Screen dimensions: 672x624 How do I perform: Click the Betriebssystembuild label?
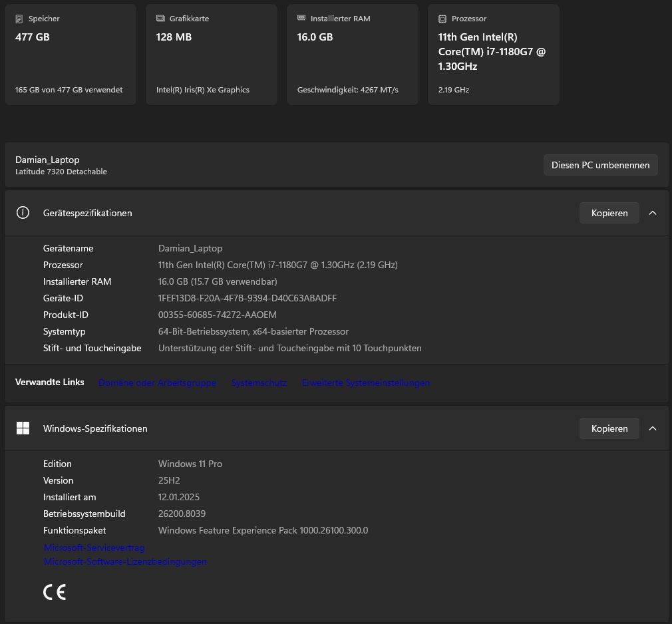[x=84, y=514]
